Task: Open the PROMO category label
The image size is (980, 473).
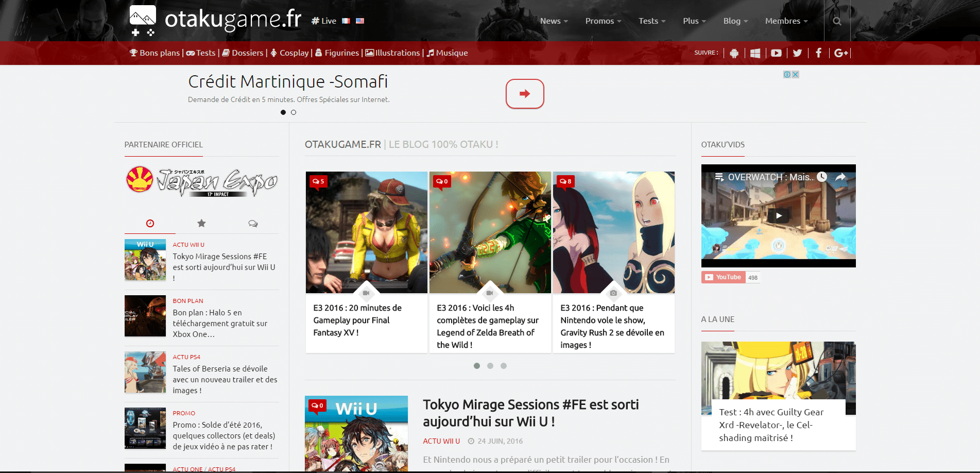Action: pos(184,413)
